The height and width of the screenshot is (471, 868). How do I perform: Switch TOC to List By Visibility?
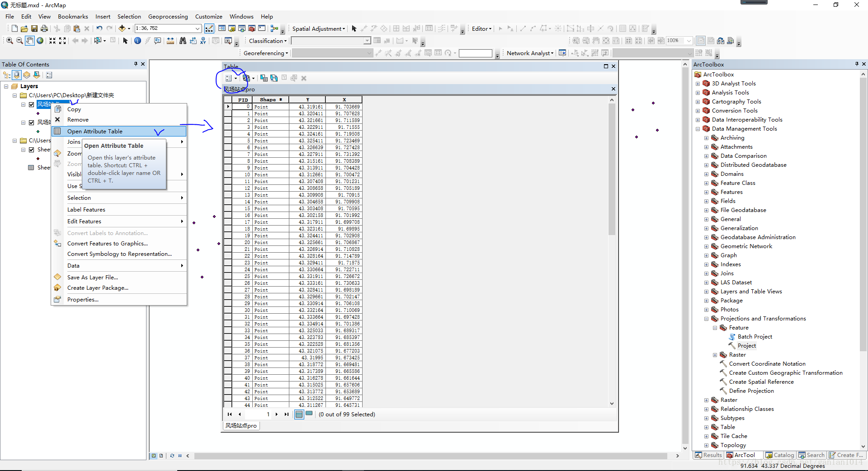point(27,75)
